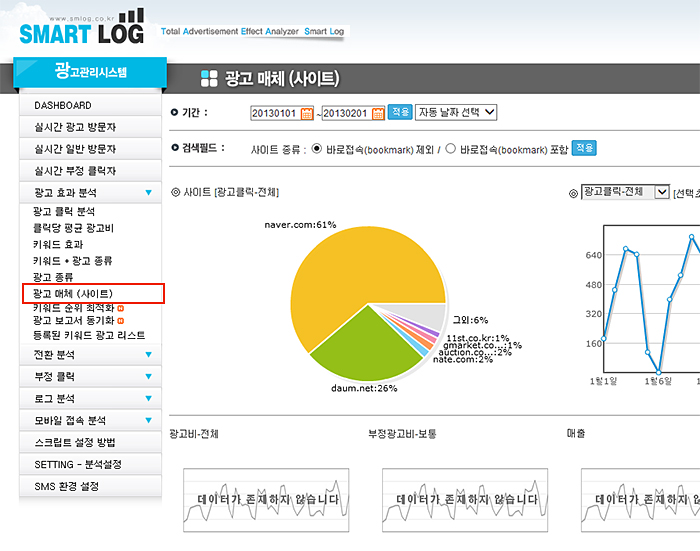This screenshot has width=700, height=551.
Task: Click the start date field 20130101
Action: point(275,113)
